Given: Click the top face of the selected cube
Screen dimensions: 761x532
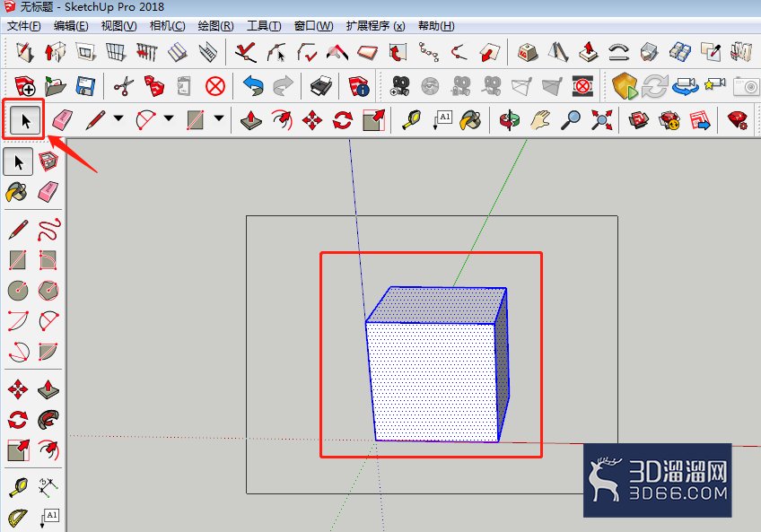Looking at the screenshot, I should tap(437, 305).
